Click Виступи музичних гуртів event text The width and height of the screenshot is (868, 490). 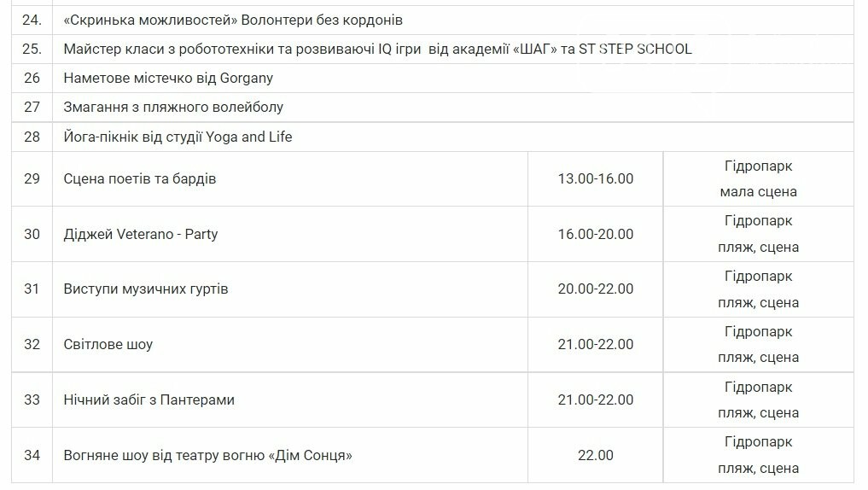(x=146, y=289)
